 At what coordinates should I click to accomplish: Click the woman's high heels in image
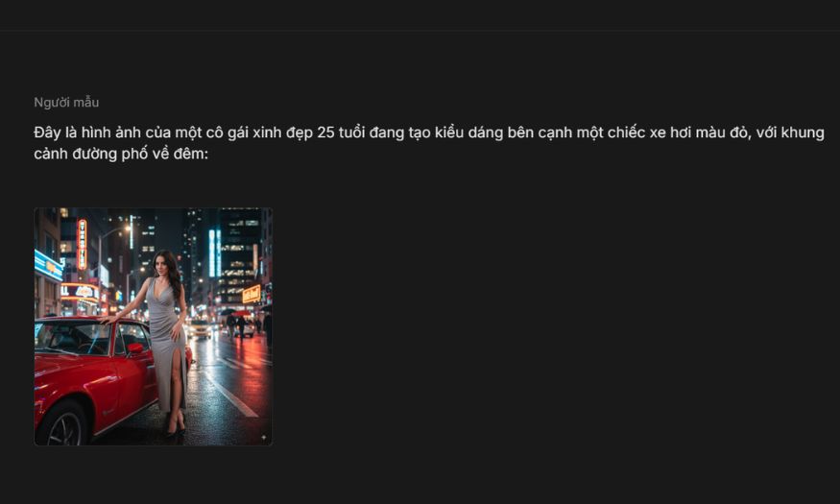pyautogui.click(x=177, y=426)
